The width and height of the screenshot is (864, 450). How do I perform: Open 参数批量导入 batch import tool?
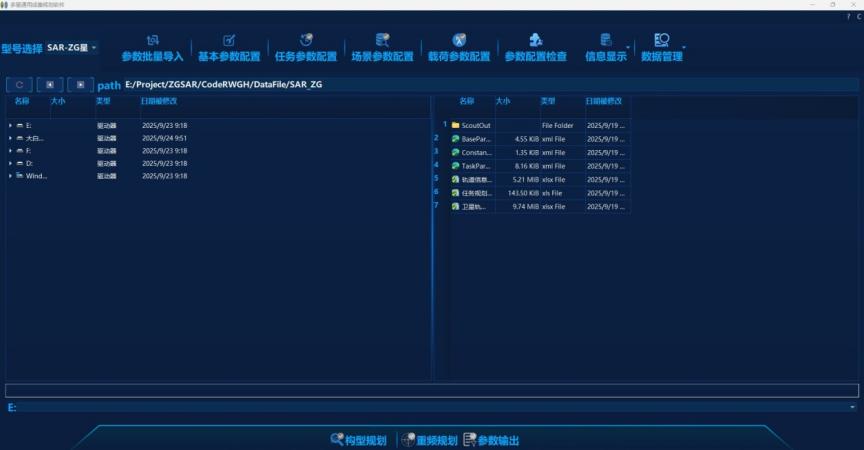[152, 47]
